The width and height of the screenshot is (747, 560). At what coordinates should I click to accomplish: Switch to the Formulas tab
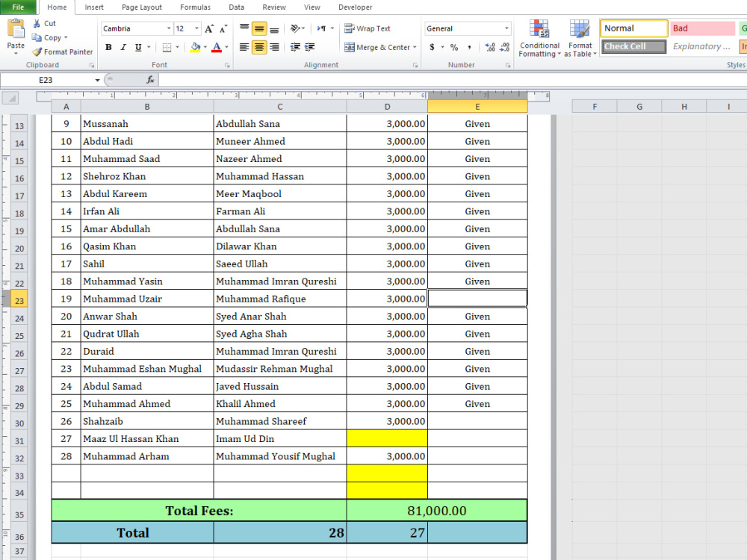pos(195,7)
